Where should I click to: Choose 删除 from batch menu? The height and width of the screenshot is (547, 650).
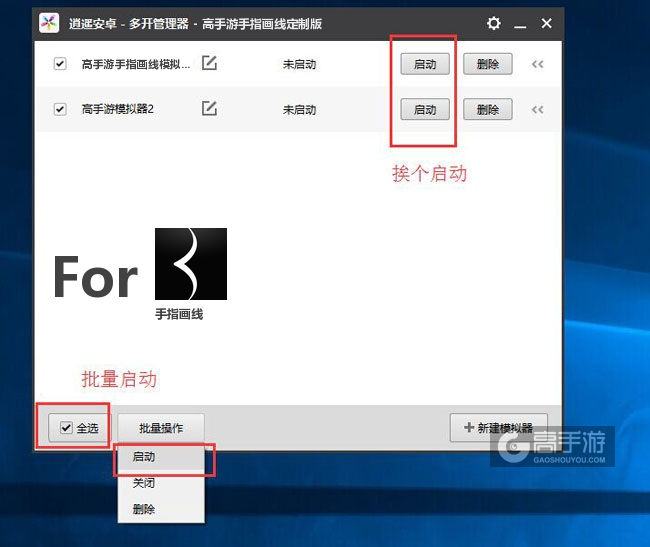click(x=161, y=508)
